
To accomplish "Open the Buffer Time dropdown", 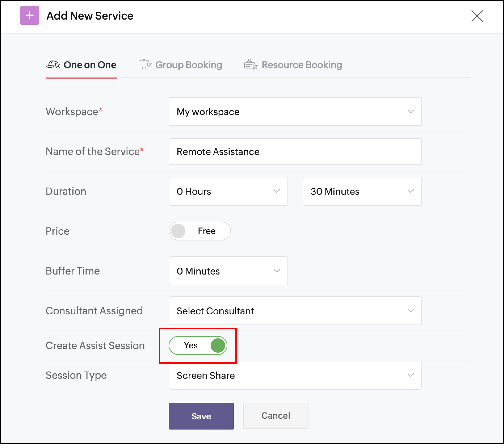I will pyautogui.click(x=228, y=271).
